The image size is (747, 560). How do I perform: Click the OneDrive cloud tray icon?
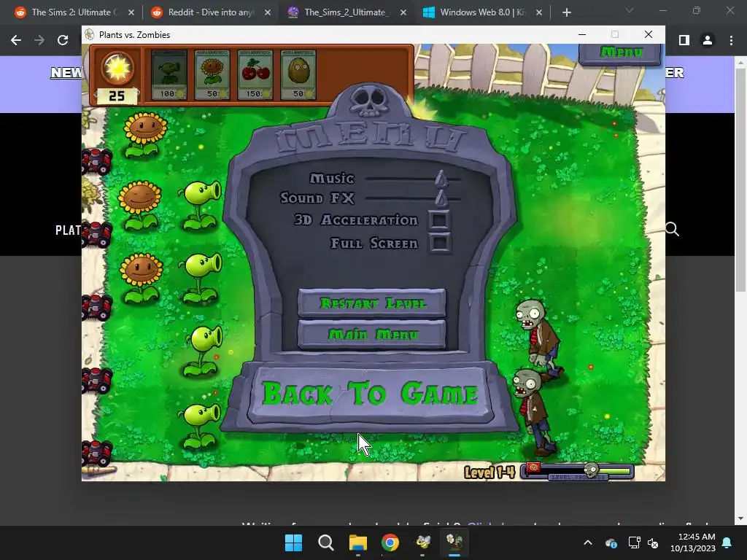point(611,542)
